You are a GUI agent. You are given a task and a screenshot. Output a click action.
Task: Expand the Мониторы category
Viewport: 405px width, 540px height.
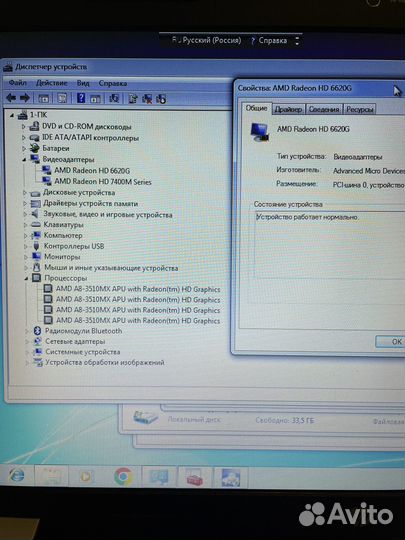(26, 257)
